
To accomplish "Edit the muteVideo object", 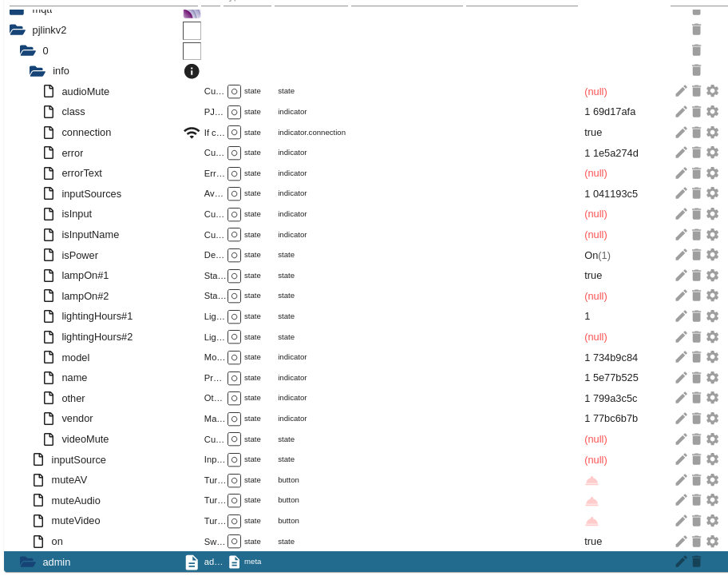I will pos(681,520).
